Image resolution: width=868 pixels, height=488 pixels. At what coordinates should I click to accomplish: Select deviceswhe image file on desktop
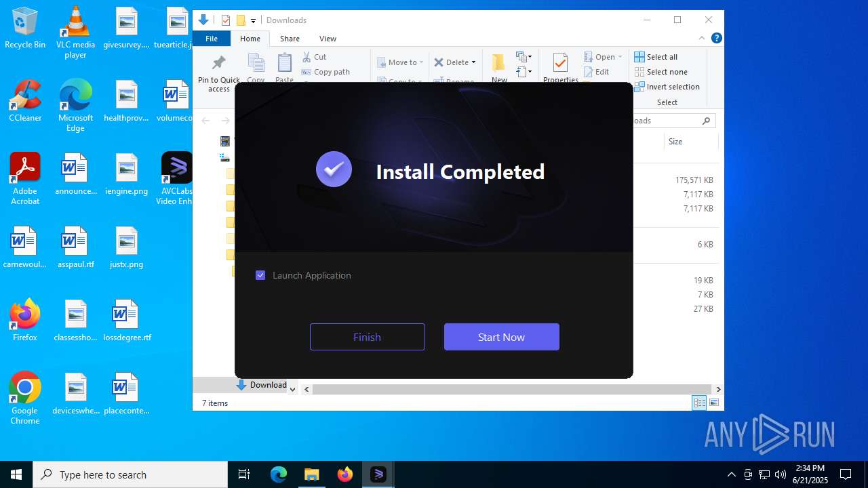point(75,393)
